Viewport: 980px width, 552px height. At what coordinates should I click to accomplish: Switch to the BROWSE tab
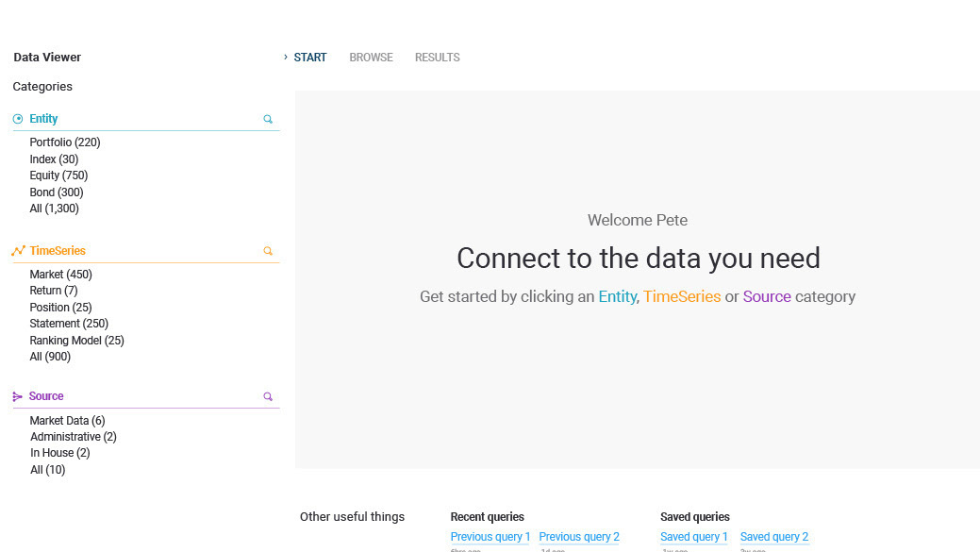[x=371, y=58]
